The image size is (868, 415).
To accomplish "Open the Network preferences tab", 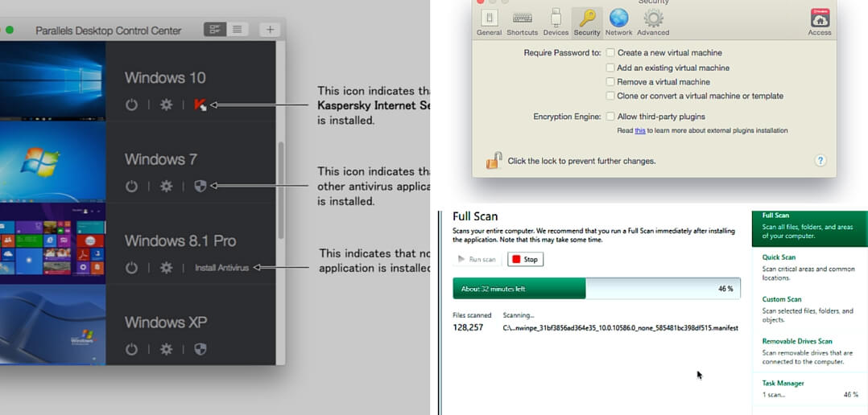I will point(619,23).
